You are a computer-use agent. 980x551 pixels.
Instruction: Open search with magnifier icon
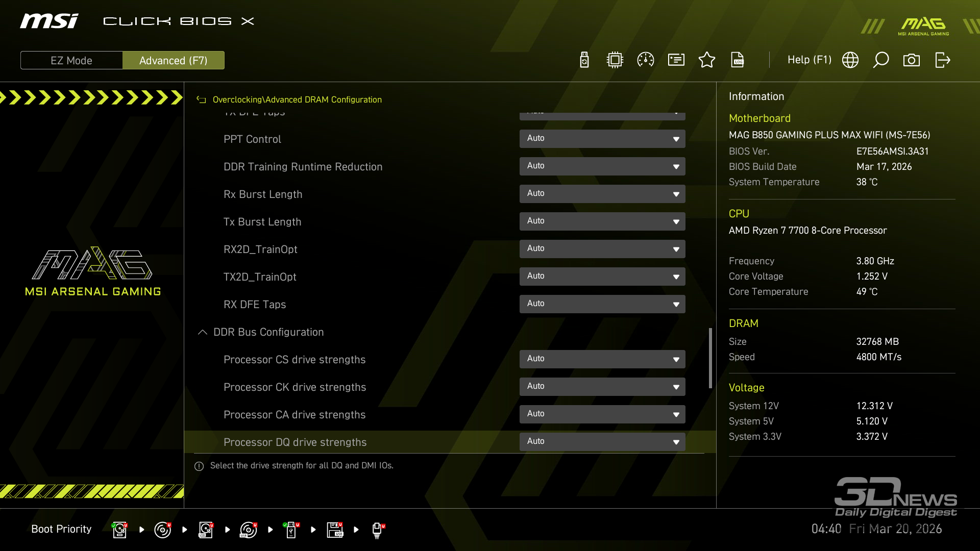[x=881, y=60]
